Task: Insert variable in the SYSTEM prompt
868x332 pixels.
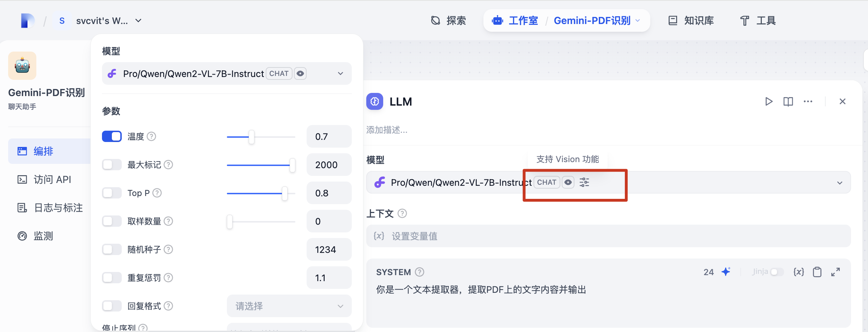Action: (x=798, y=272)
